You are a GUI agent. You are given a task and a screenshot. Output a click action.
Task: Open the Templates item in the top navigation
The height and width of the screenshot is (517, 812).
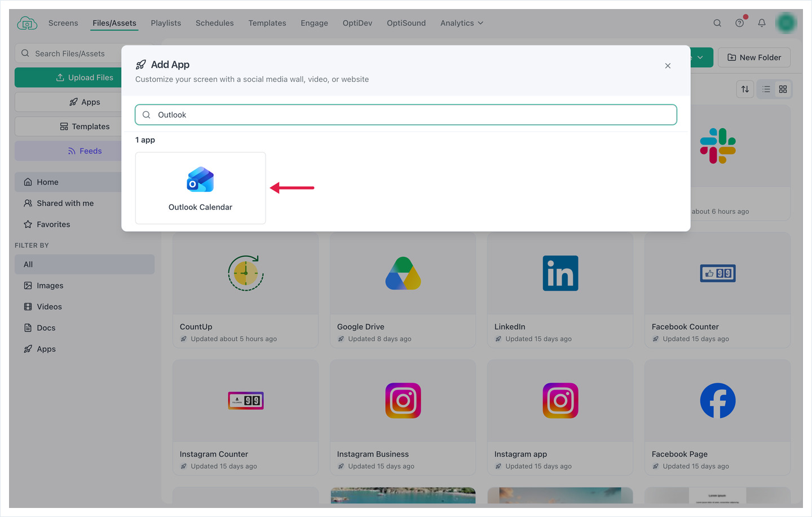267,23
